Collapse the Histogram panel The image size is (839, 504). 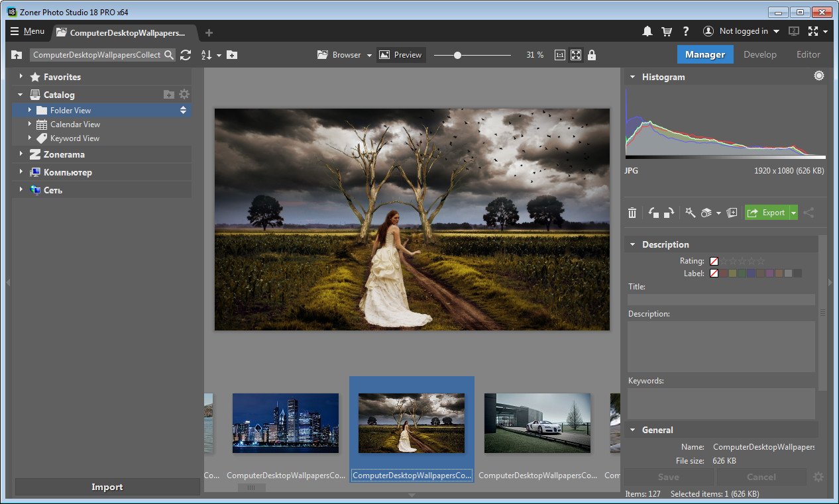coord(632,77)
